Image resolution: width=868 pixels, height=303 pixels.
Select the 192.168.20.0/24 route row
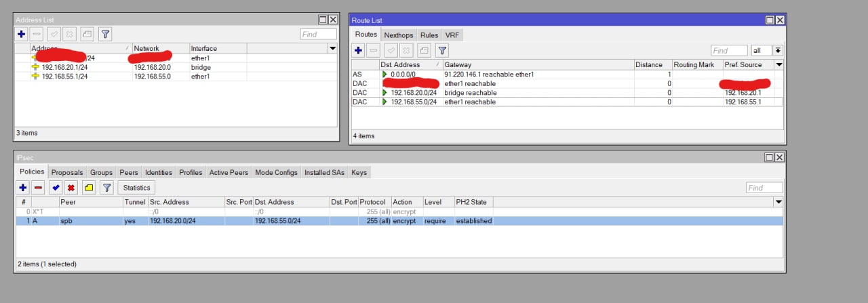[x=567, y=93]
